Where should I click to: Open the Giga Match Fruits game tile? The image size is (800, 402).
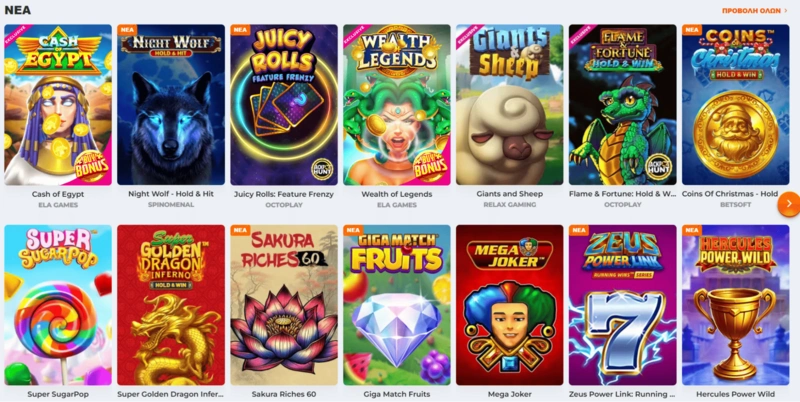(x=397, y=305)
